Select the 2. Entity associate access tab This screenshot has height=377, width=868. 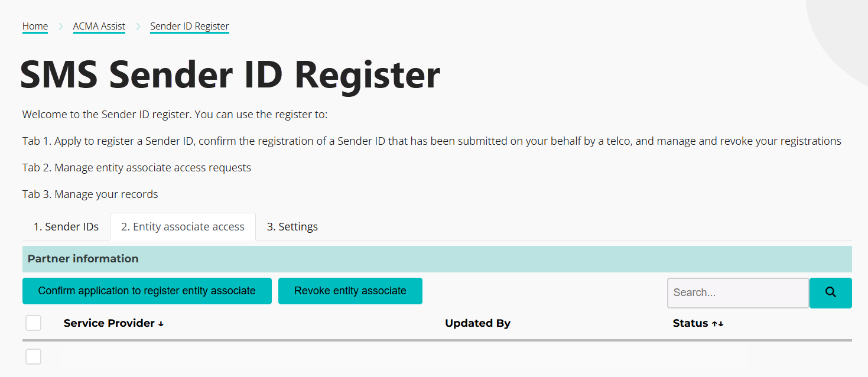pos(183,226)
